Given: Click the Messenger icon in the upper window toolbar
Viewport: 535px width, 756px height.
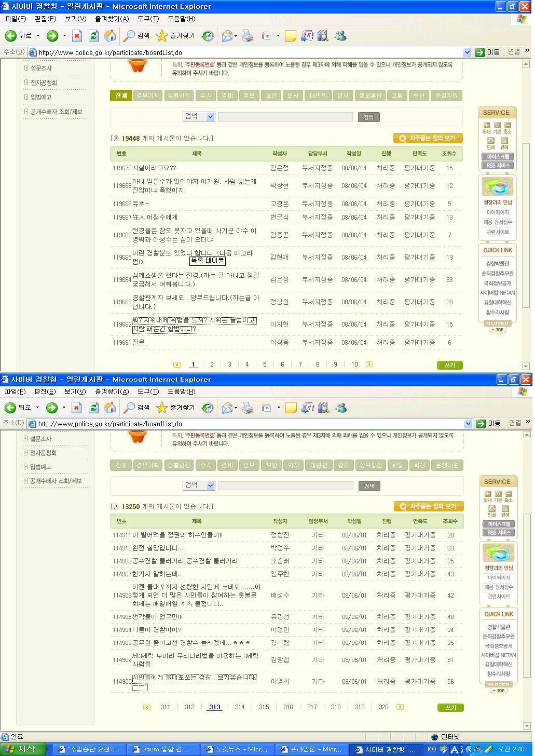Looking at the screenshot, I should pos(341,36).
